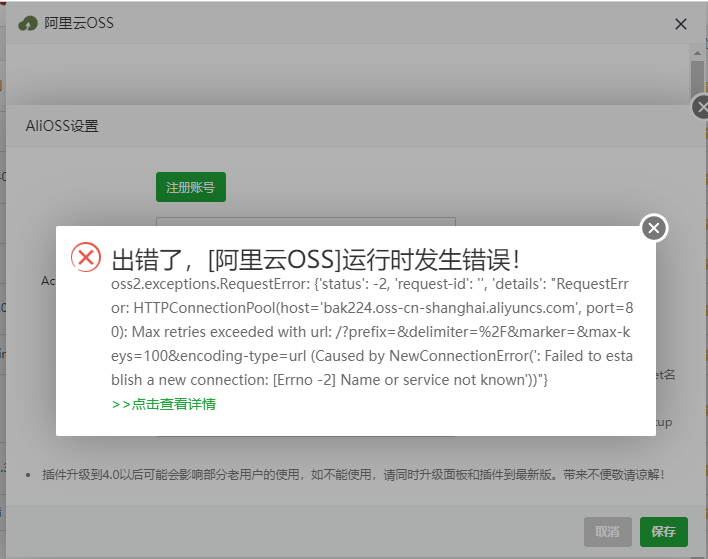Close the 阿里云OSS window

pyautogui.click(x=680, y=24)
